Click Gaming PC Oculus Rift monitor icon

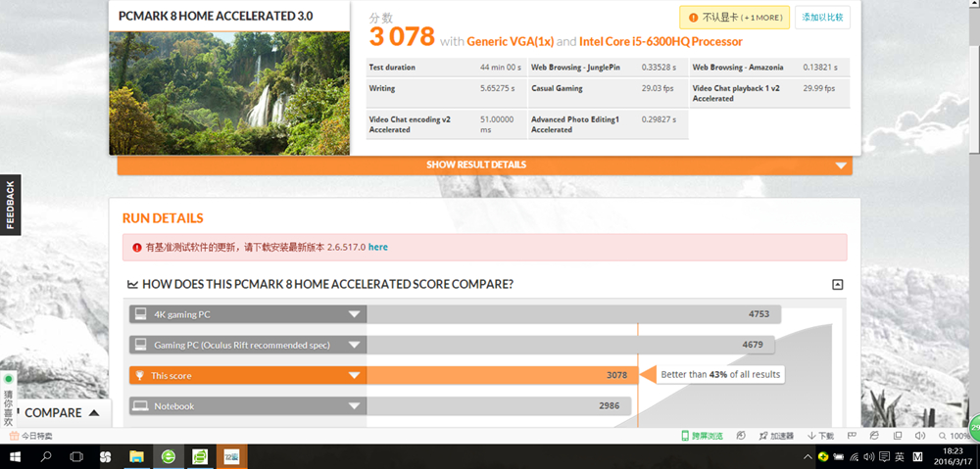pos(140,345)
